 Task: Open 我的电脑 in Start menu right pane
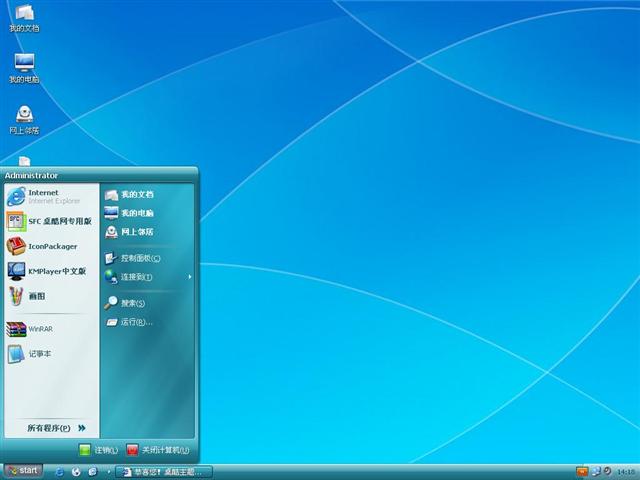(136, 213)
